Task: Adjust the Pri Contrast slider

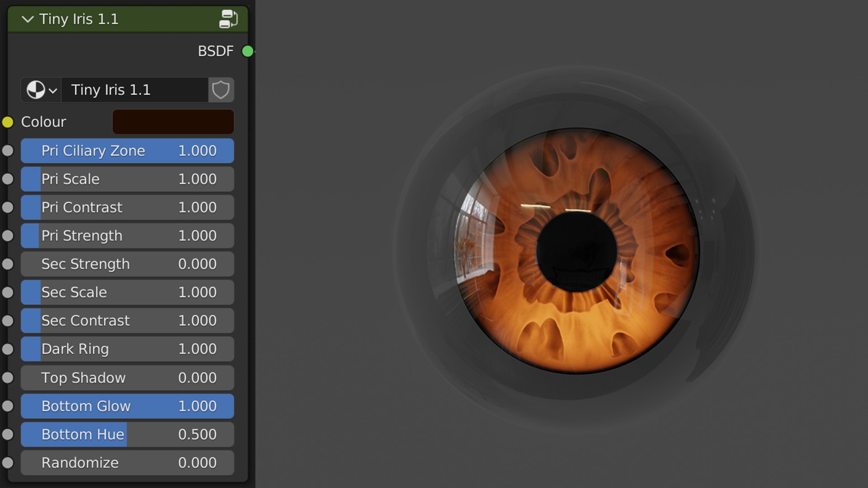Action: [127, 207]
